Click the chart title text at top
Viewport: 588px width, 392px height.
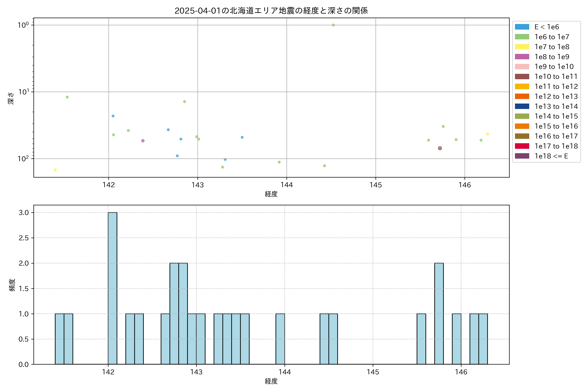click(271, 11)
